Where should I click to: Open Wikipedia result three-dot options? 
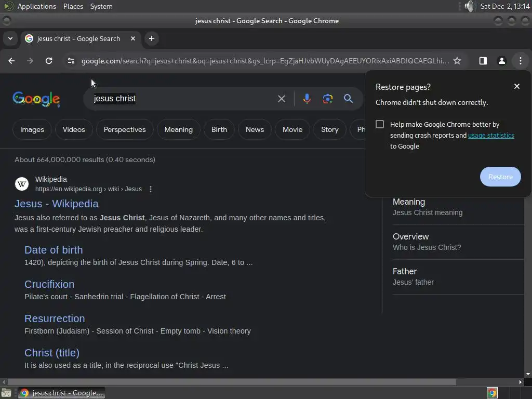pos(151,189)
